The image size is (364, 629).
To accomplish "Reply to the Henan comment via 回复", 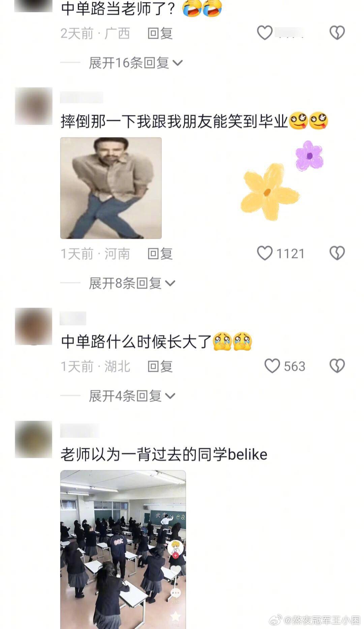I will tap(160, 254).
